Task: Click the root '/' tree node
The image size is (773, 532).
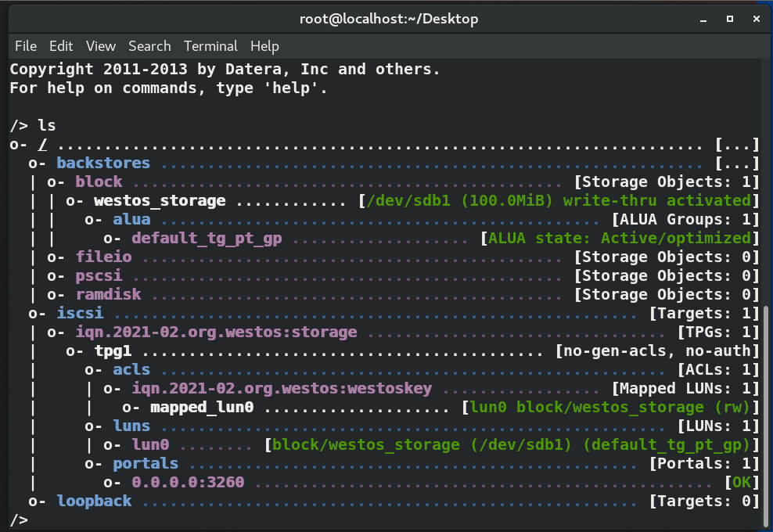Action: pyautogui.click(x=42, y=145)
